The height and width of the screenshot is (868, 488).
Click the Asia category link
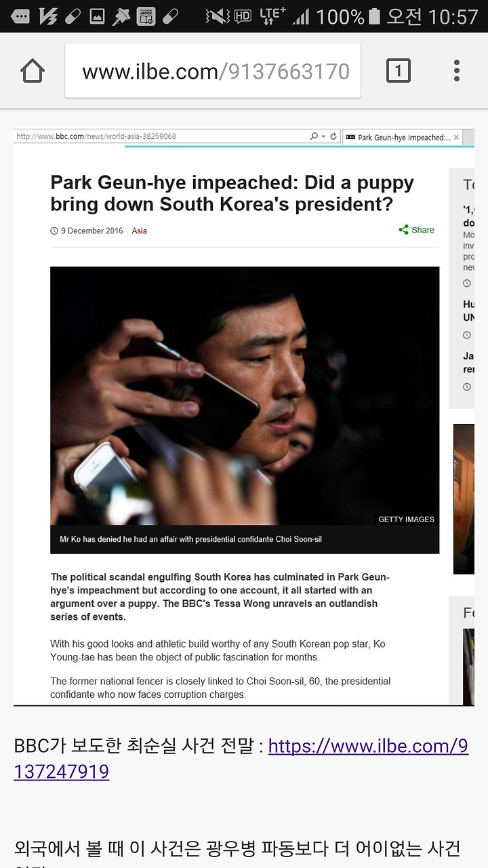139,231
